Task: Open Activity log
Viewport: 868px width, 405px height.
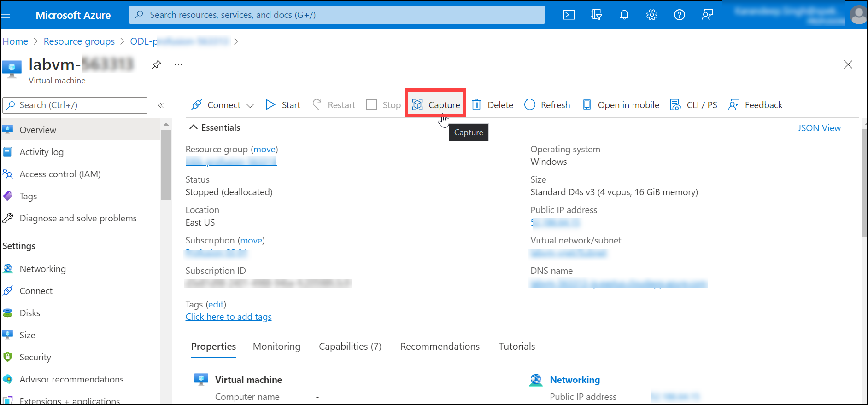Action: click(x=80, y=152)
